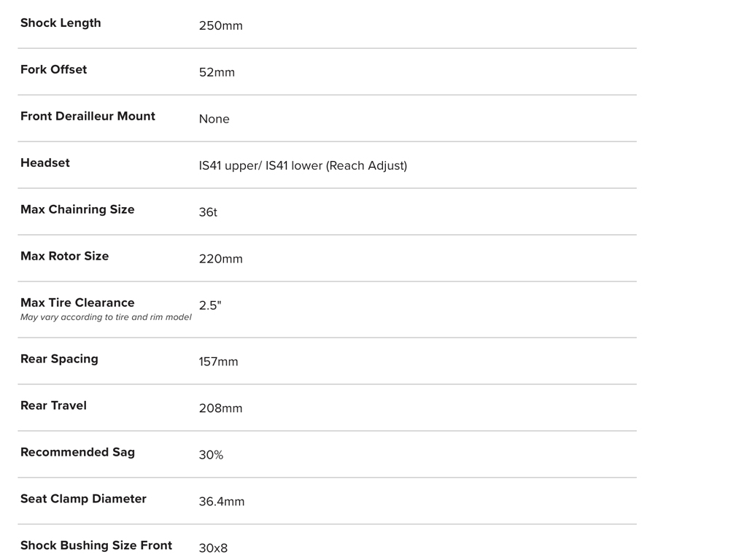Select the 250mm shock length value
The width and height of the screenshot is (747, 560).
tap(220, 26)
